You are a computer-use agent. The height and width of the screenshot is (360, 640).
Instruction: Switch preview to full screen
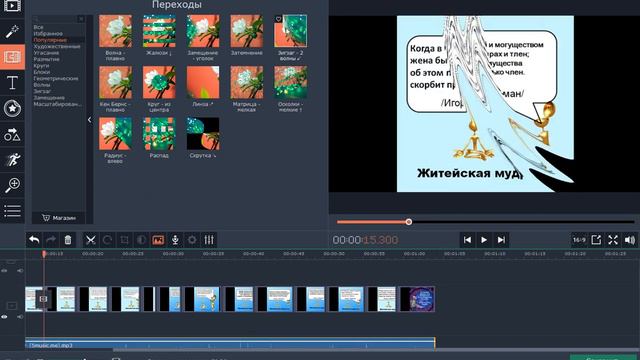(613, 240)
